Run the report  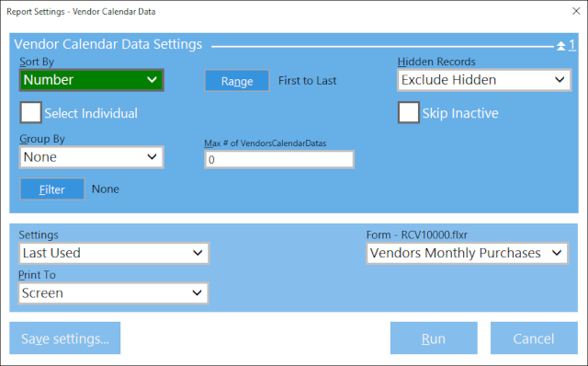coord(434,338)
